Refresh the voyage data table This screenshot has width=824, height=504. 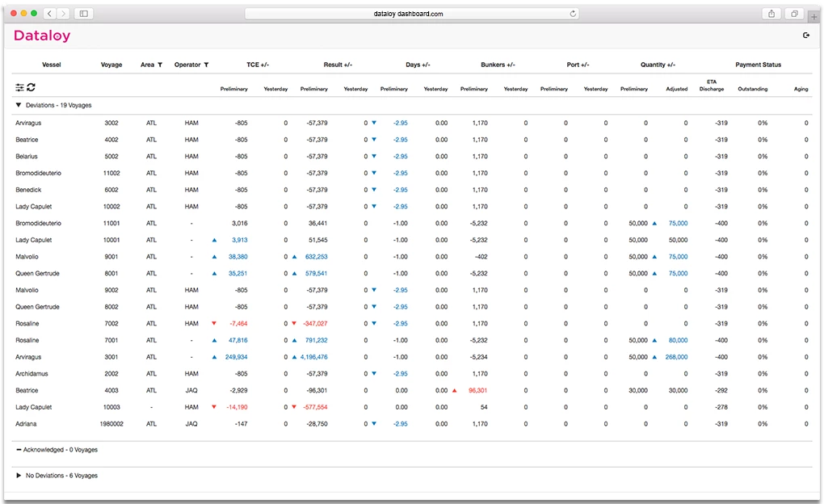pos(31,87)
